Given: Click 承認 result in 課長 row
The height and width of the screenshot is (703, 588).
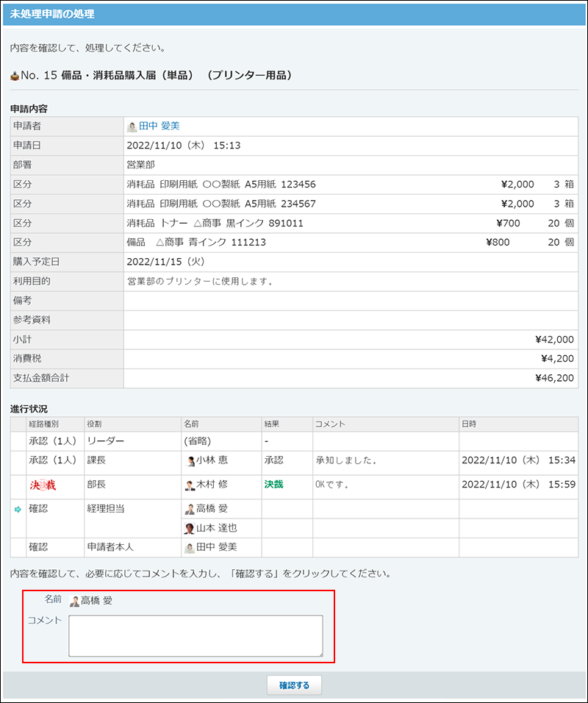Looking at the screenshot, I should point(274,460).
